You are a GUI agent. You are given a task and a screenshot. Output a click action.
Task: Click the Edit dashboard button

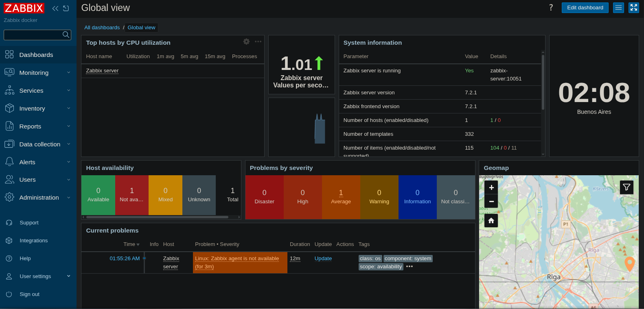(585, 8)
